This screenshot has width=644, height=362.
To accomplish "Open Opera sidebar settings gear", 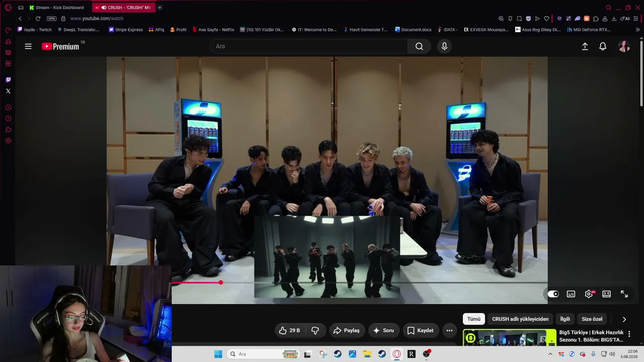I will pos(8,141).
